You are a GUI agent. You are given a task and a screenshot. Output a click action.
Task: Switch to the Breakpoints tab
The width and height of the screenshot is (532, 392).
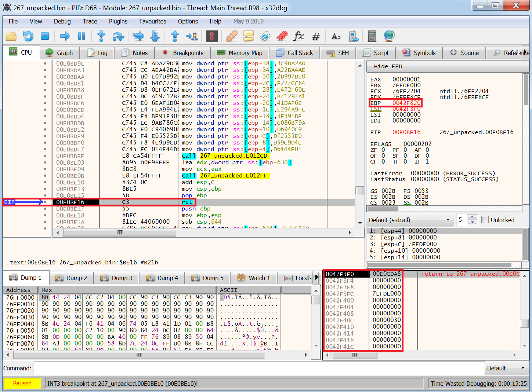tap(183, 53)
